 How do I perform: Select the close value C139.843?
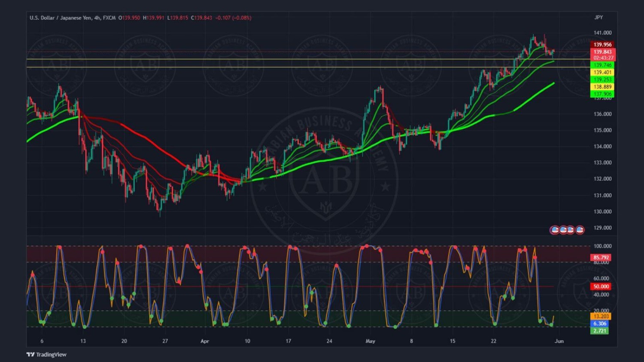point(202,18)
